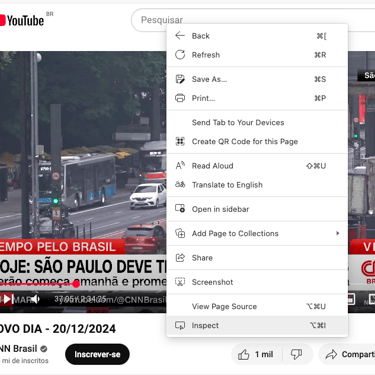Click the Screenshot icon in the menu
375x375 pixels.
coord(180,282)
